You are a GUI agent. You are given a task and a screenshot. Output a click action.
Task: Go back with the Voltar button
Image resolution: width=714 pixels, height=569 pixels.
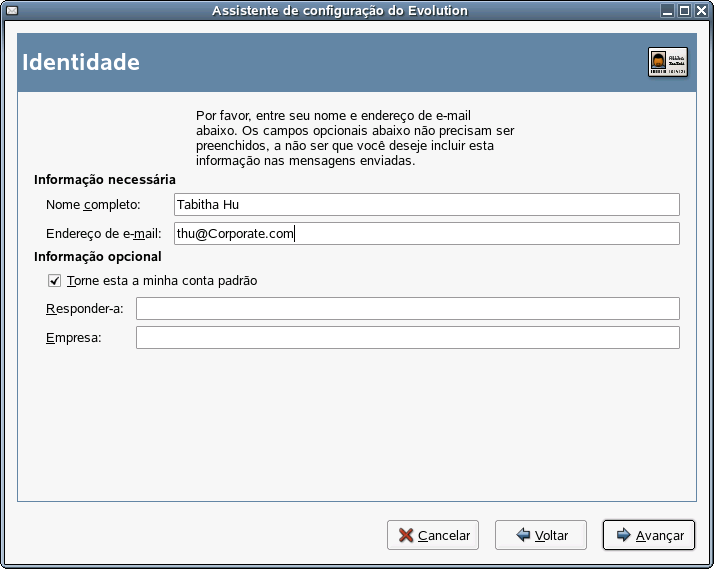pos(541,535)
